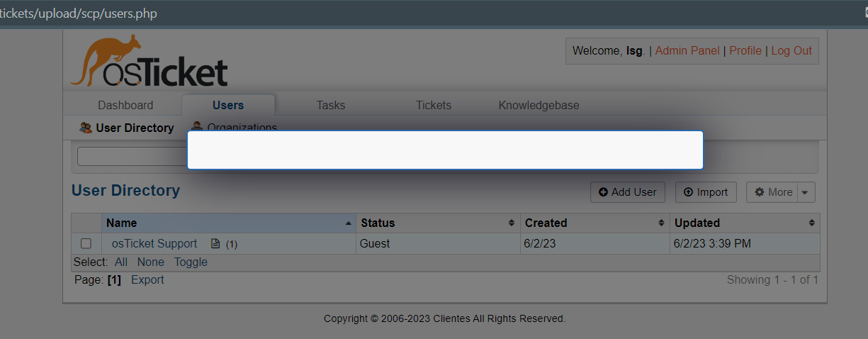Viewport: 868px width, 339px height.
Task: Click the Updated column header
Action: point(745,223)
